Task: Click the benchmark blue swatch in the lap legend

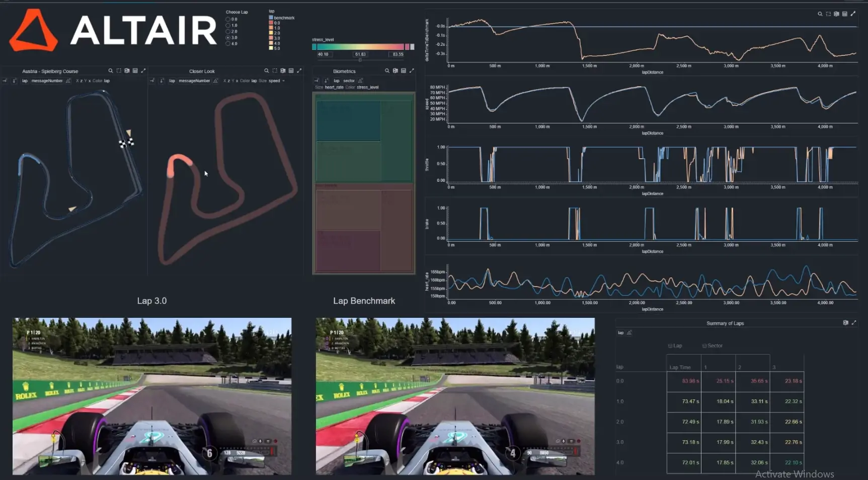Action: pos(271,18)
